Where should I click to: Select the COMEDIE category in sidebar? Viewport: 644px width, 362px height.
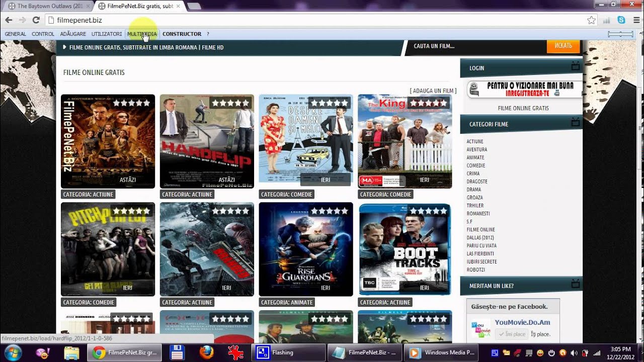click(x=476, y=166)
